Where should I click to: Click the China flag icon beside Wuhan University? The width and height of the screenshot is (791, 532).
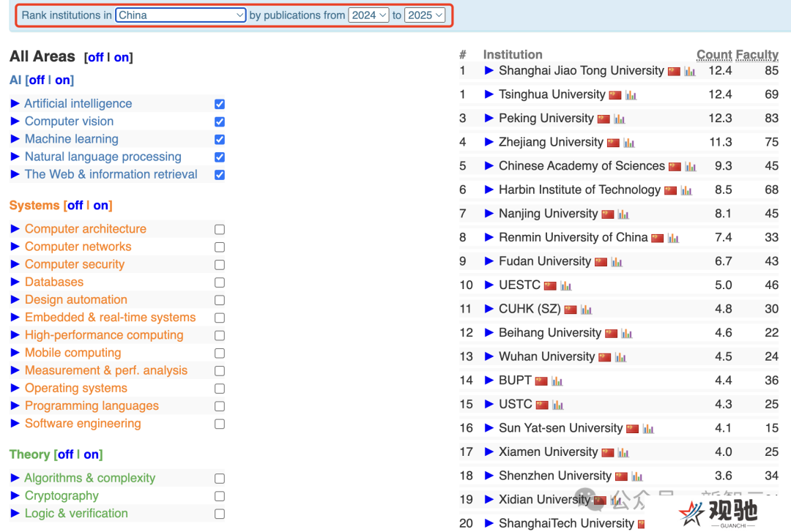(604, 358)
